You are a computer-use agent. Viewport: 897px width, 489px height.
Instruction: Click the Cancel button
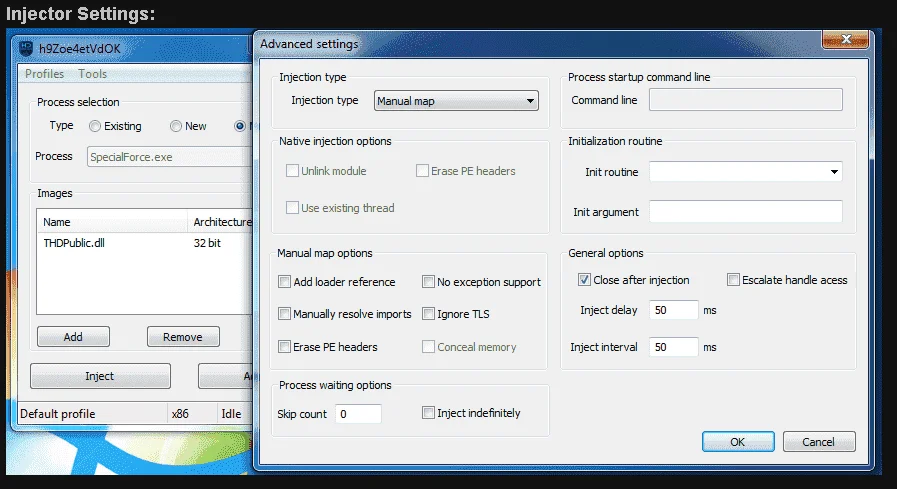[819, 442]
